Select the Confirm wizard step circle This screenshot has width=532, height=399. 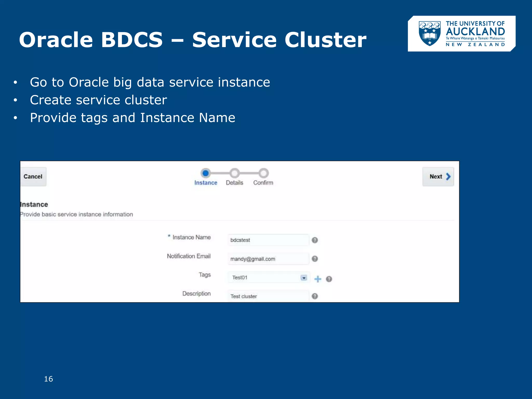click(263, 173)
